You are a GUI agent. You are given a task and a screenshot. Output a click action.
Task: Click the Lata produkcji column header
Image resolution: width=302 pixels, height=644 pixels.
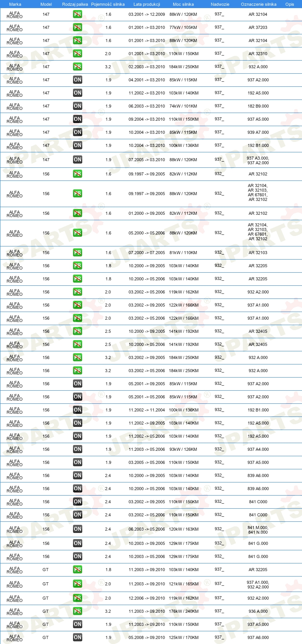pyautogui.click(x=147, y=4)
